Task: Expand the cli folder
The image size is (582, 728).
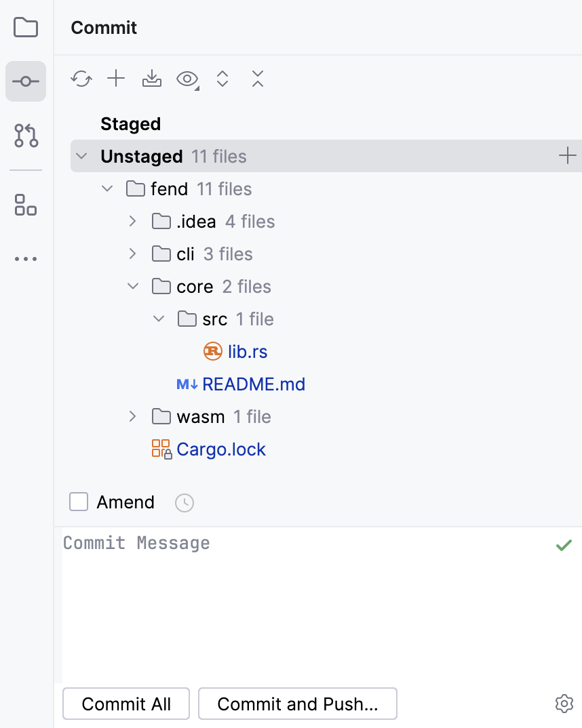Action: pos(132,254)
